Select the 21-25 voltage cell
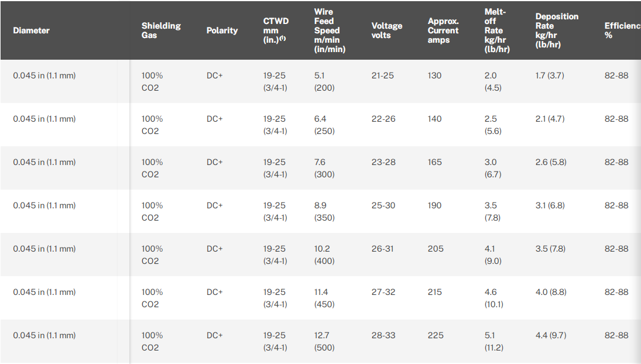641x364 pixels. [383, 75]
